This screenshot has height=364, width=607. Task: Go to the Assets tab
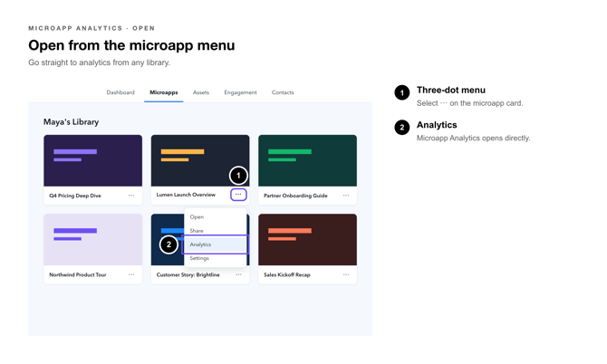click(x=201, y=92)
